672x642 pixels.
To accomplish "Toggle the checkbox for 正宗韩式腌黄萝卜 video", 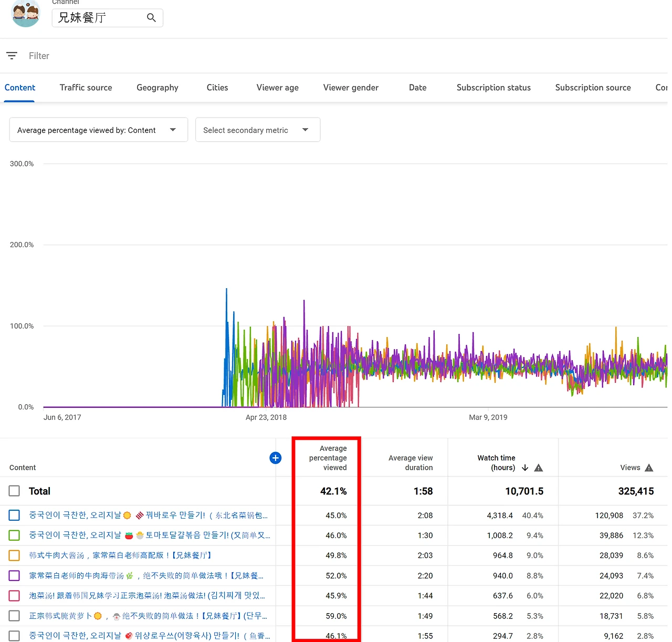I will (x=14, y=616).
